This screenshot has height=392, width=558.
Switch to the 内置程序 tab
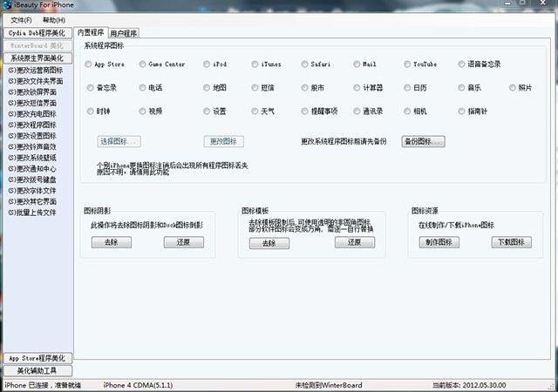point(91,33)
